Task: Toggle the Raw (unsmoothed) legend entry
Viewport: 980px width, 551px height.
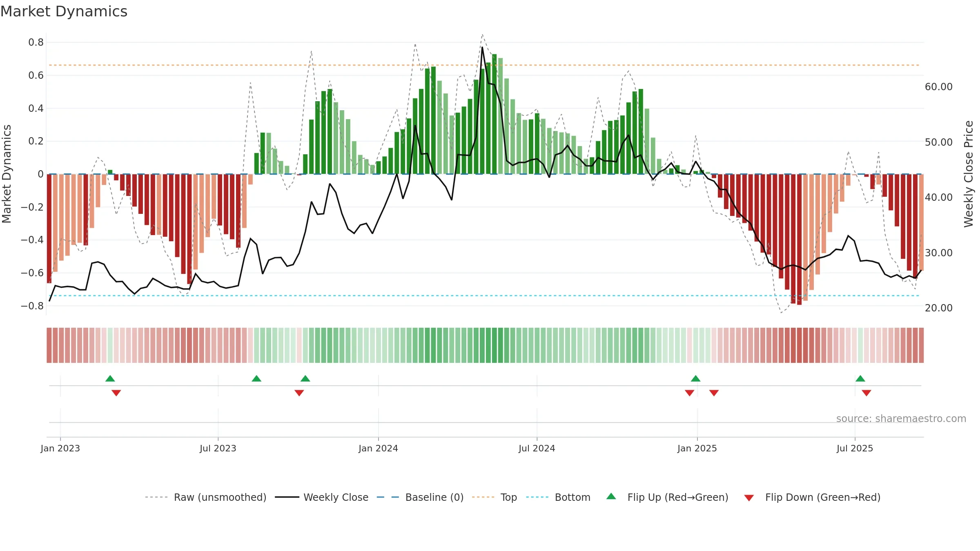Action: [205, 497]
